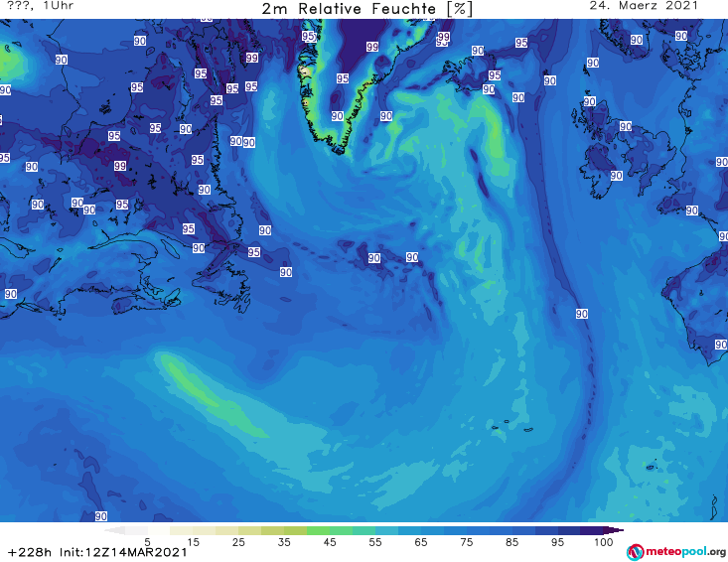Click the bright green swatch just left of 45
Viewport: 728px width, 562px height.
318,530
